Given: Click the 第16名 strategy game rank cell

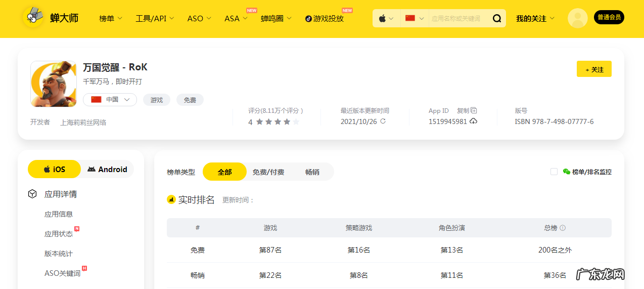Looking at the screenshot, I should [x=359, y=250].
